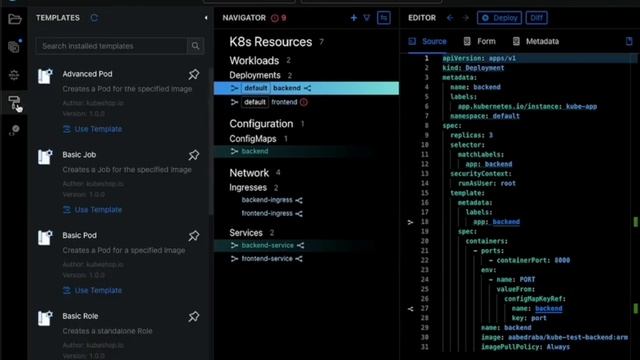Collapse the Deployments subsection
This screenshot has height=360, width=640.
click(x=255, y=76)
